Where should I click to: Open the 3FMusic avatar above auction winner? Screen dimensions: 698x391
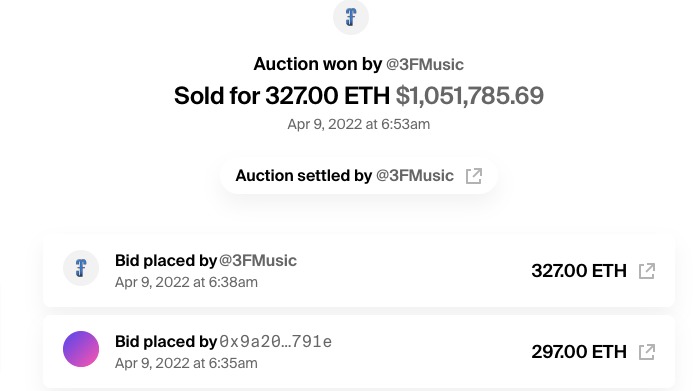coord(351,17)
